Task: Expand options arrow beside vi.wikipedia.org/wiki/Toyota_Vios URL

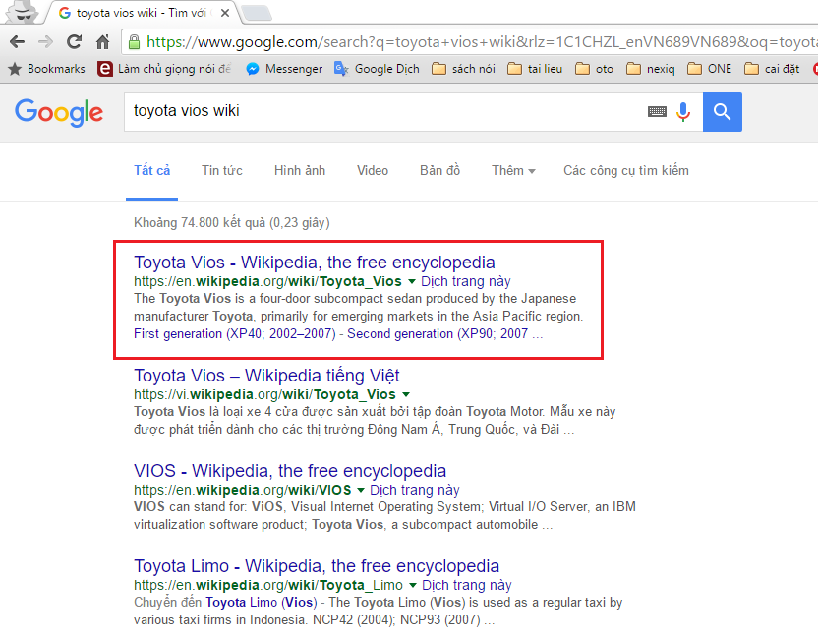Action: pyautogui.click(x=406, y=394)
